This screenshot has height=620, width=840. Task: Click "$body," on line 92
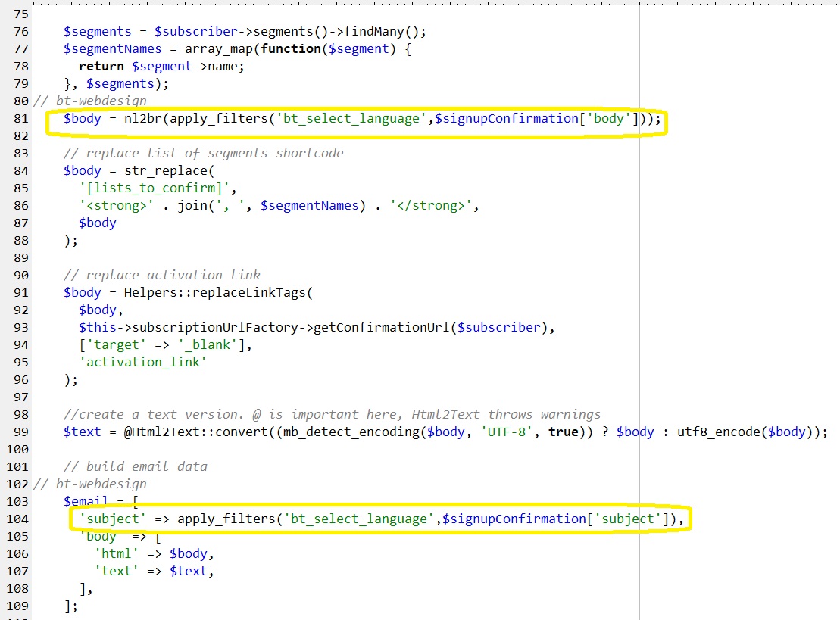click(101, 310)
